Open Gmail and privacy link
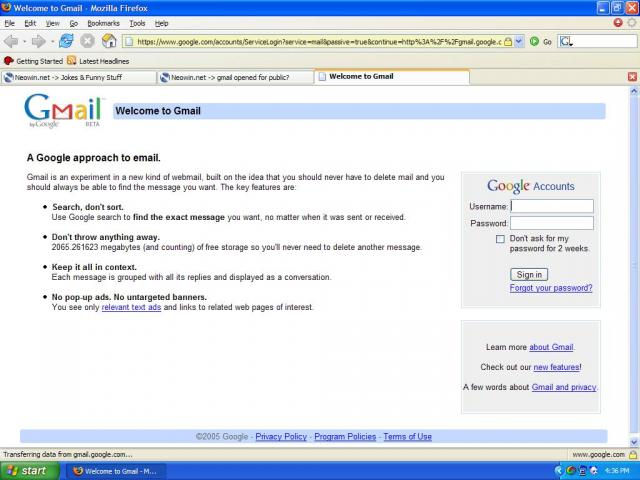Screen dimensions: 640x480 pos(564,387)
